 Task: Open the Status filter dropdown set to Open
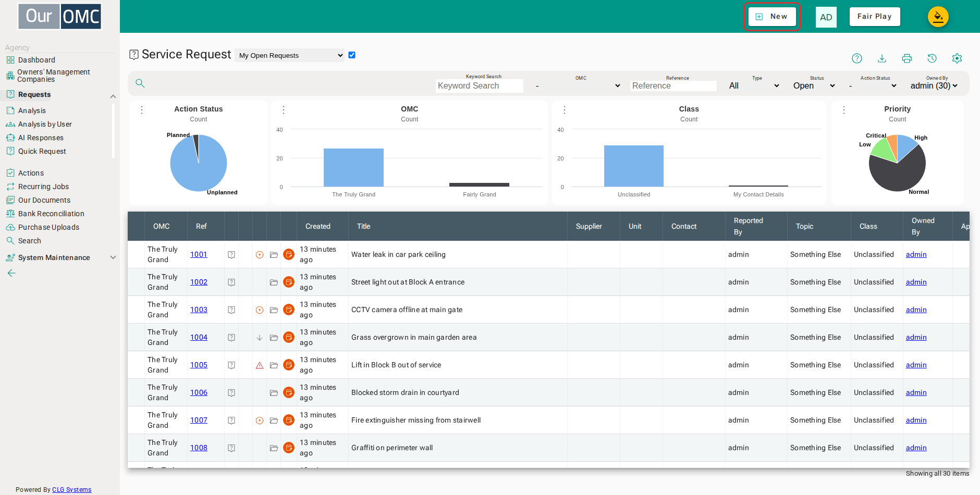tap(814, 86)
